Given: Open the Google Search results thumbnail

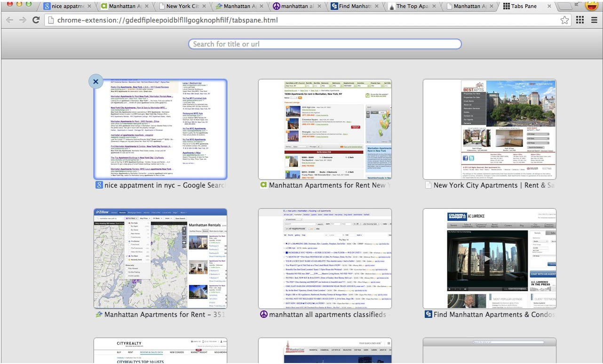Looking at the screenshot, I should click(x=160, y=129).
